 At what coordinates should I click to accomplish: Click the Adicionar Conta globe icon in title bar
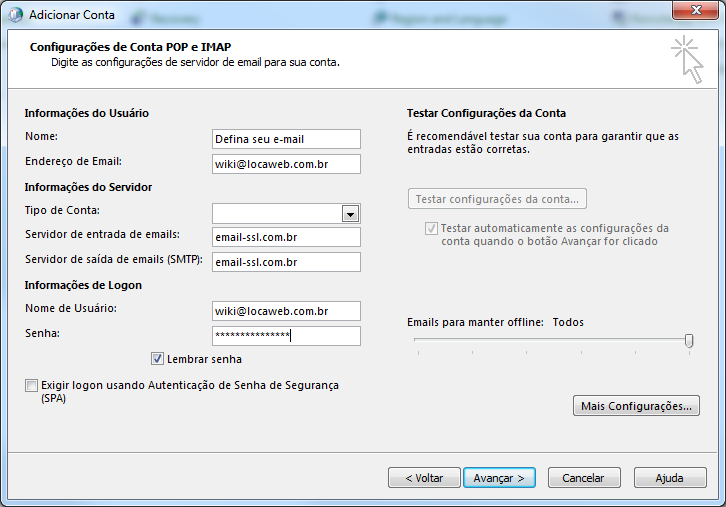(14, 15)
